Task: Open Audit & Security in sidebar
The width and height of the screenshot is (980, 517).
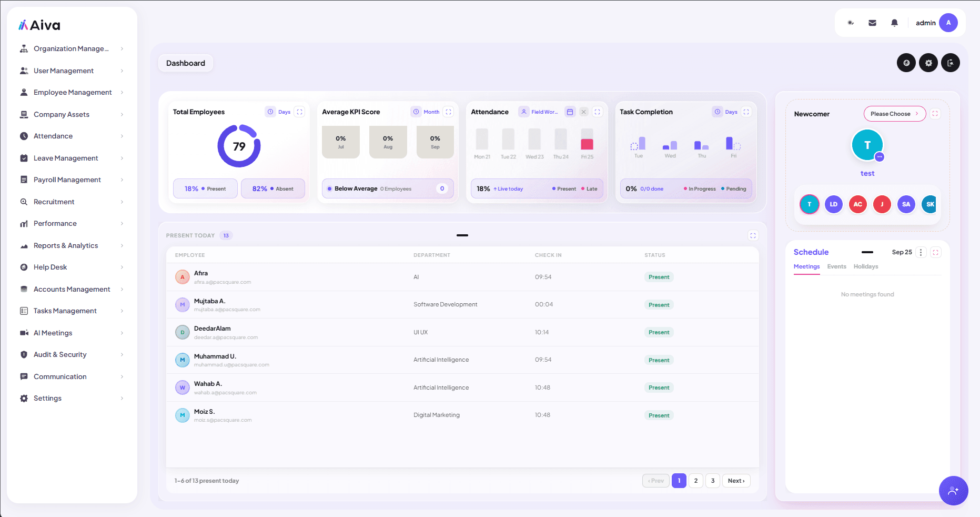Action: (x=72, y=354)
